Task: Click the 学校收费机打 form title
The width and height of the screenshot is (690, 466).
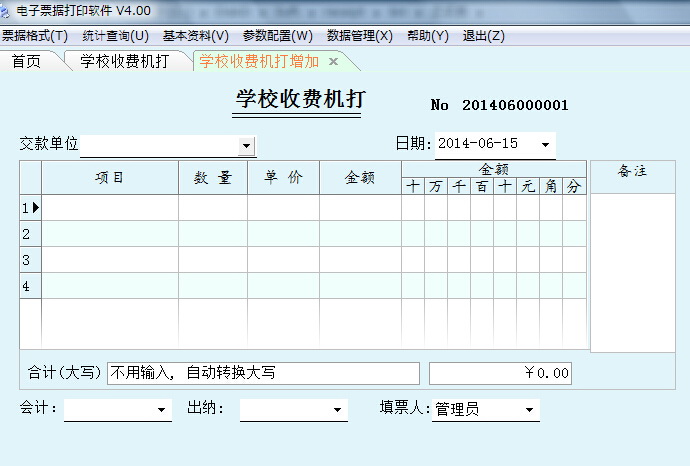Action: (x=300, y=99)
